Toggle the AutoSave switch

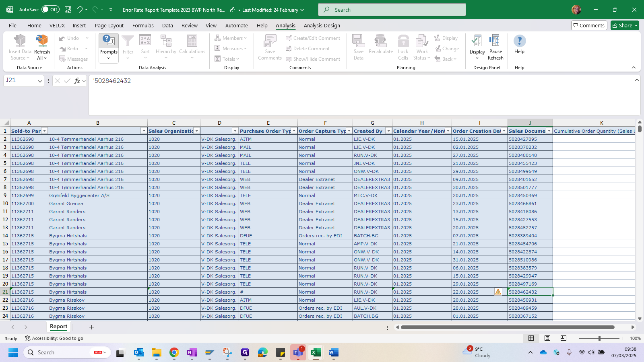coord(50,10)
